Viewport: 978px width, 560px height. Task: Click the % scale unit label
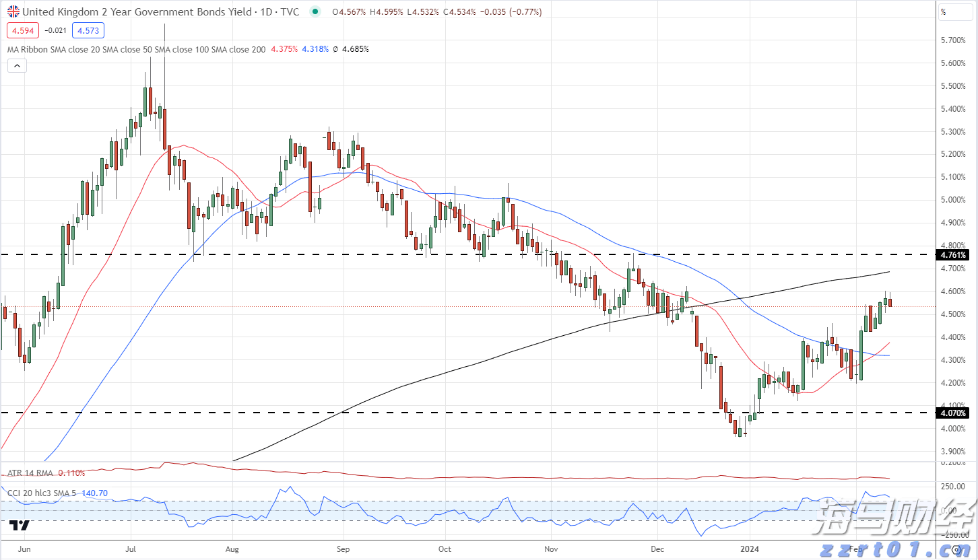(x=944, y=12)
